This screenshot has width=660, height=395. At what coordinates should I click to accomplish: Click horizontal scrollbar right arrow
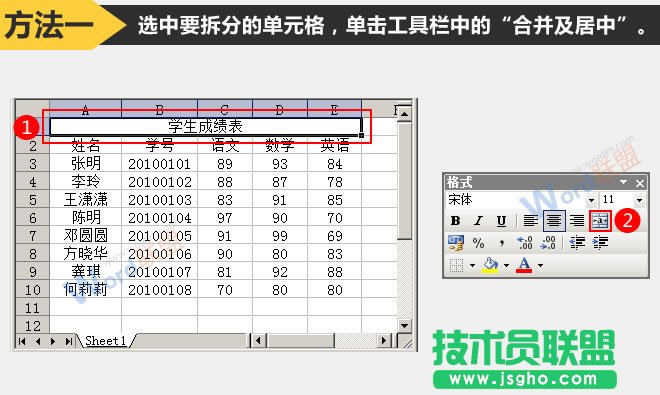point(383,340)
